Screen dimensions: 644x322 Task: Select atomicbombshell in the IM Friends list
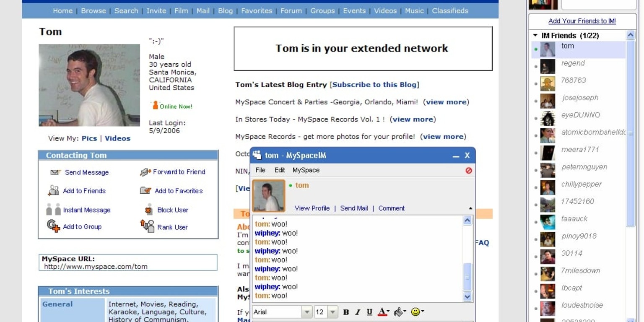(x=579, y=135)
